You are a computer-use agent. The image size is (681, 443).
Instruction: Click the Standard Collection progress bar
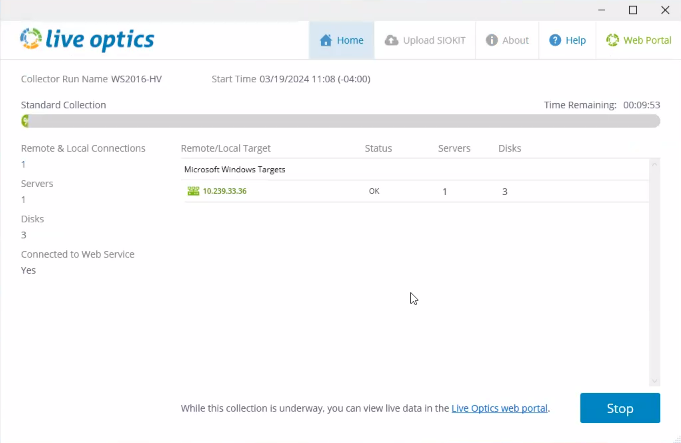tap(340, 121)
